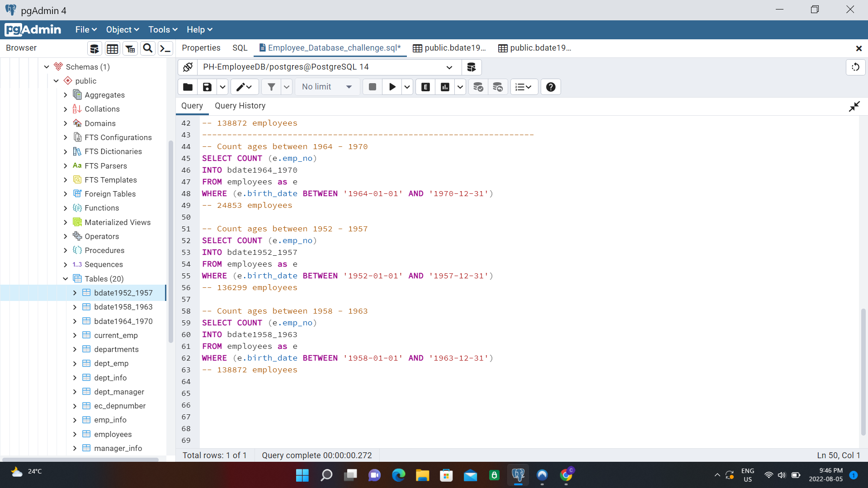Select the bdate1958_1963 table in the tree
The width and height of the screenshot is (868, 488).
pyautogui.click(x=123, y=307)
